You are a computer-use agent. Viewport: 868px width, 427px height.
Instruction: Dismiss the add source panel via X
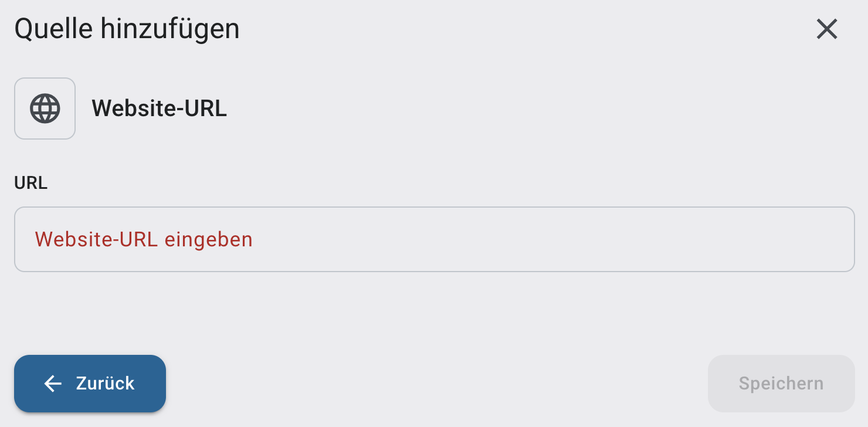pos(827,29)
